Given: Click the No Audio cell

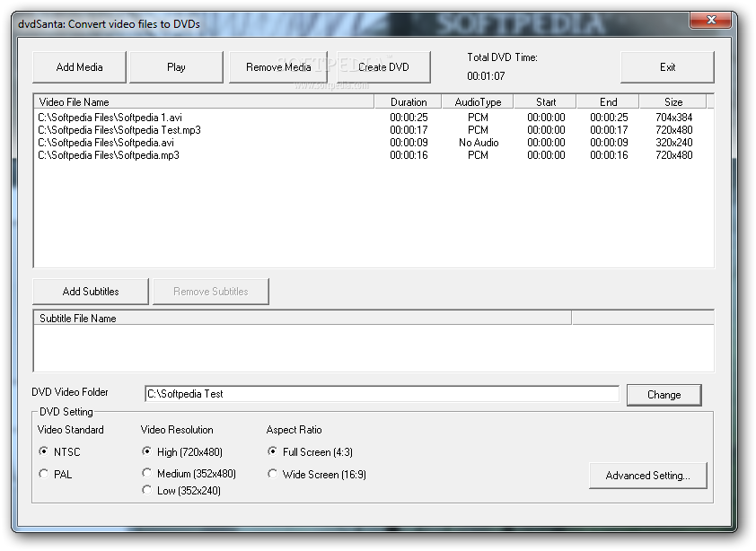Looking at the screenshot, I should [479, 142].
